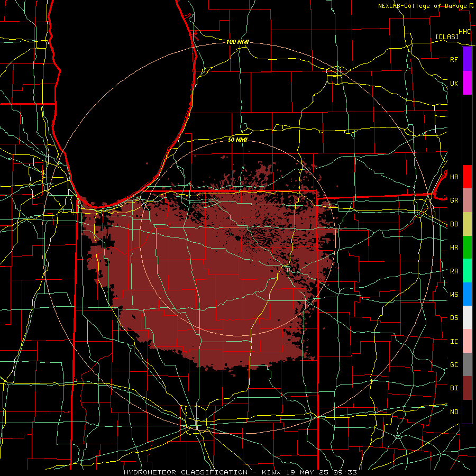This screenshot has width=476, height=476.
Task: Select the 'IC' legend label
Action: coord(454,341)
